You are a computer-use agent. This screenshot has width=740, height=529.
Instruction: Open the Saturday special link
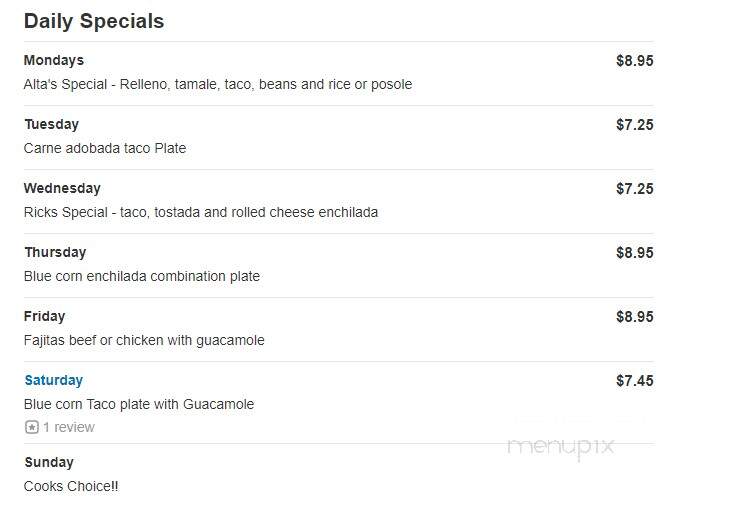54,380
